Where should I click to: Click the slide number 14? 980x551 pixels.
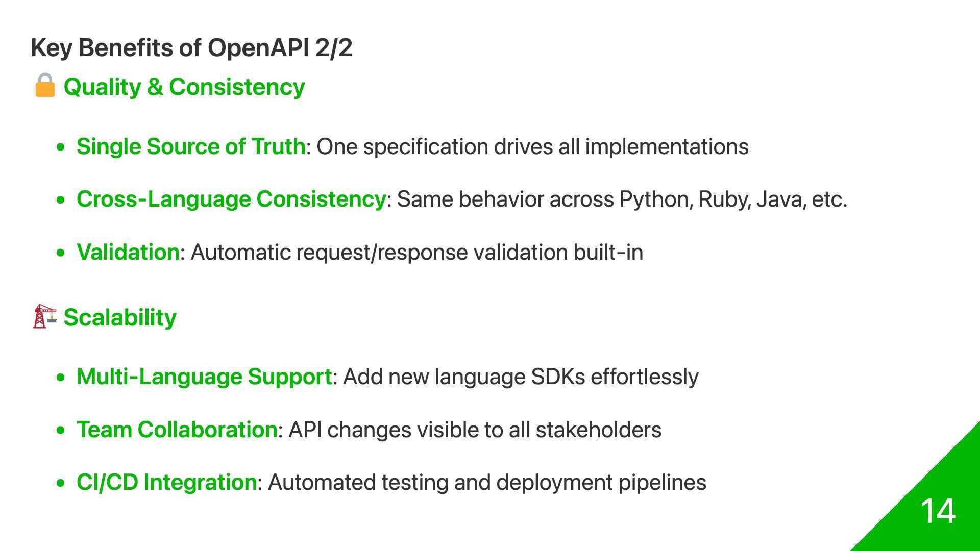point(938,511)
